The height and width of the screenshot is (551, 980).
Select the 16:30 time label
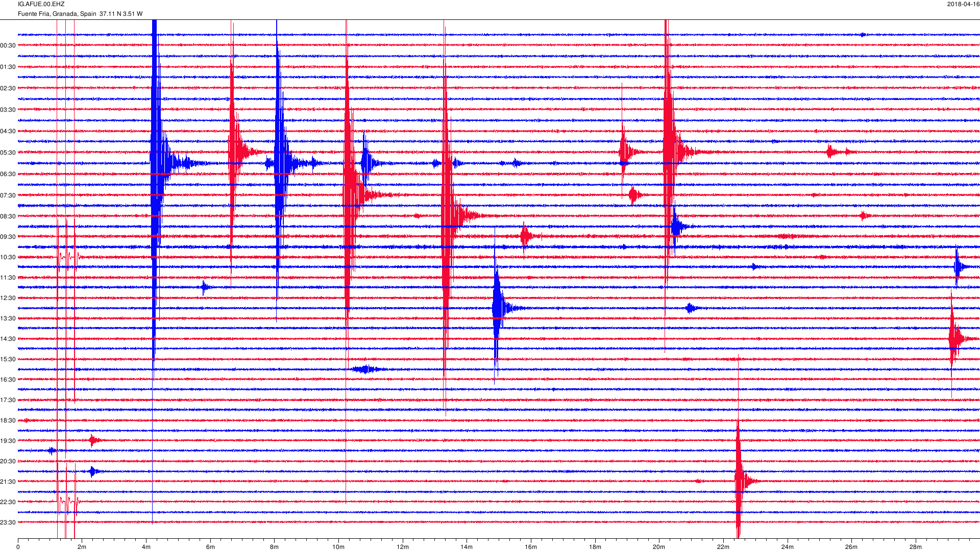(8, 380)
